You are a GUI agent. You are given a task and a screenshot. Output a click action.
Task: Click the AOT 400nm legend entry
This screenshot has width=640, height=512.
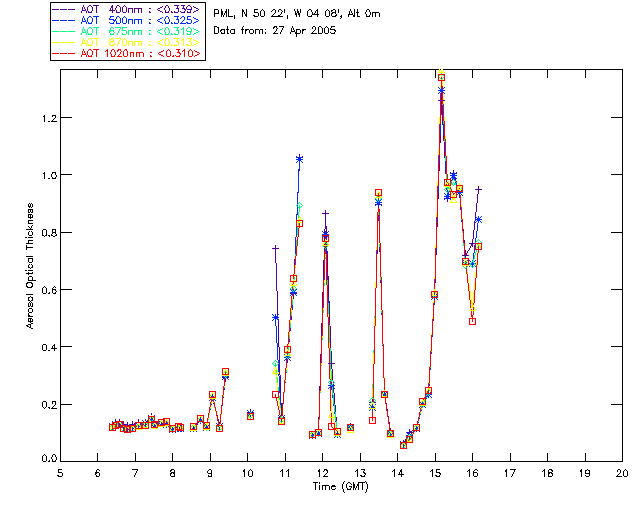click(127, 9)
